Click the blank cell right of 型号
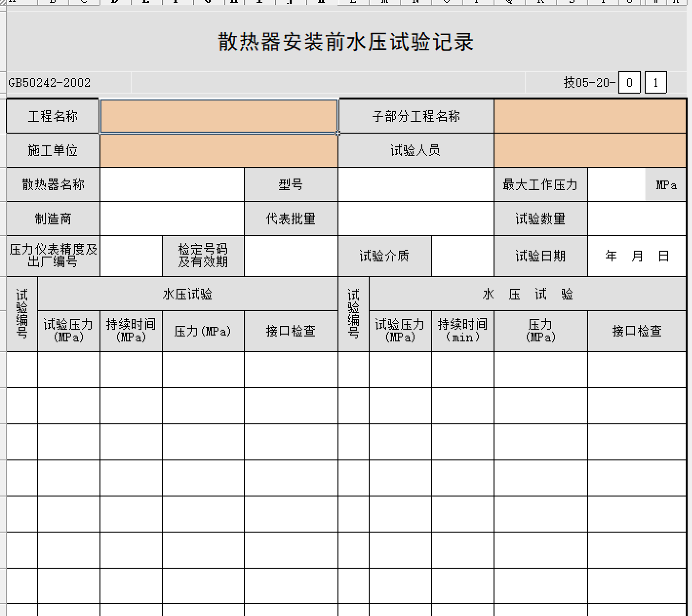Screen dimensions: 692x616 tap(415, 184)
